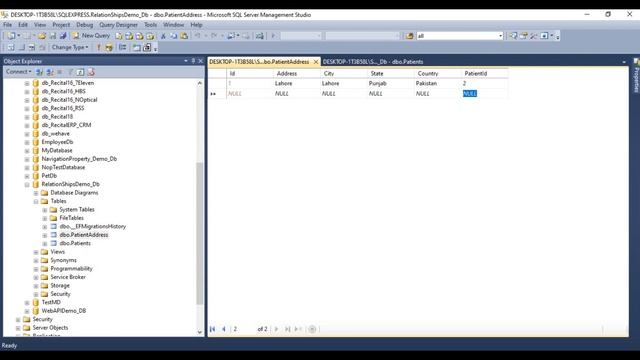
Task: Open the 'all' search combo box dropdown
Action: (500, 36)
